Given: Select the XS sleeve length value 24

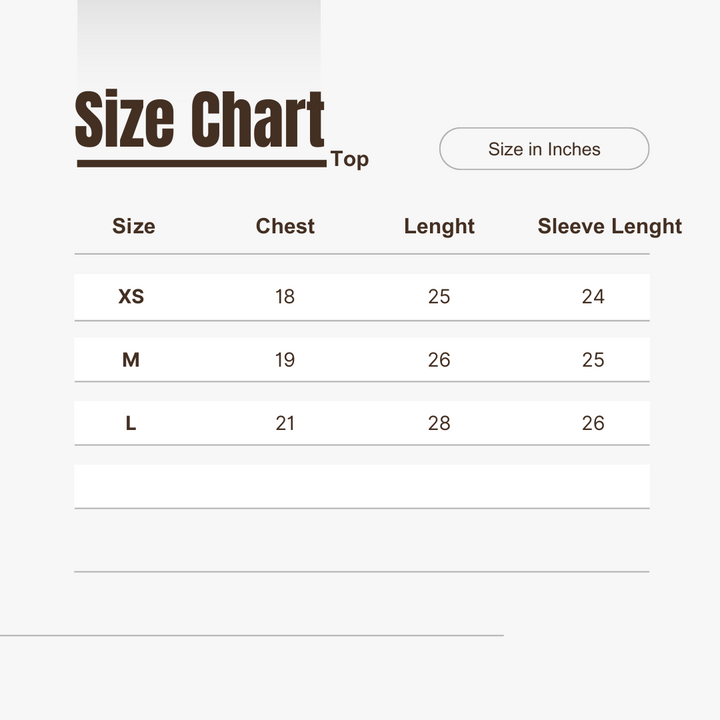Looking at the screenshot, I should click(x=593, y=296).
